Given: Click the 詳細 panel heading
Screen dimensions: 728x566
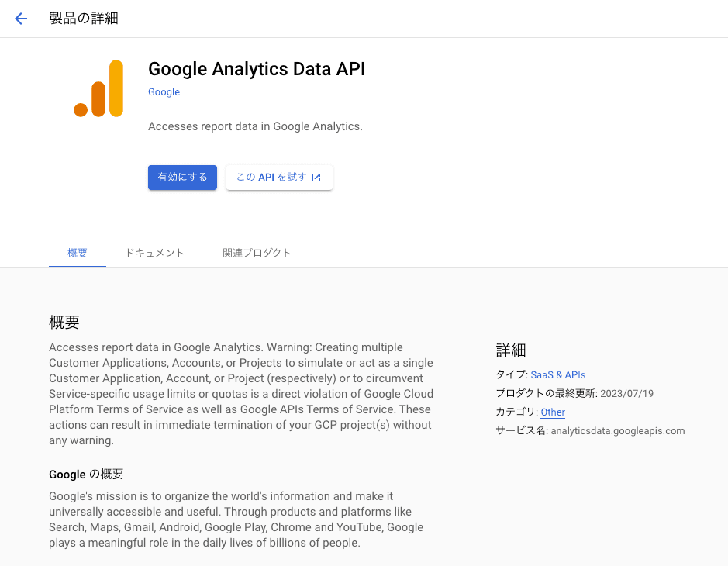Looking at the screenshot, I should [x=511, y=350].
